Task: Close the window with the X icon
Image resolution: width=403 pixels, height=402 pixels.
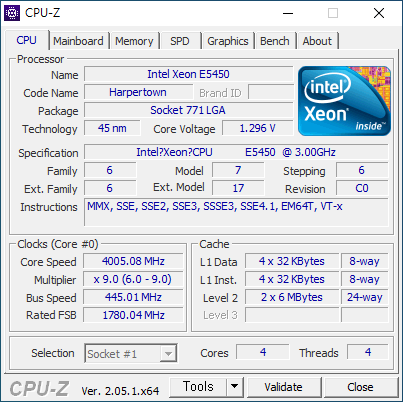Action: (x=379, y=13)
